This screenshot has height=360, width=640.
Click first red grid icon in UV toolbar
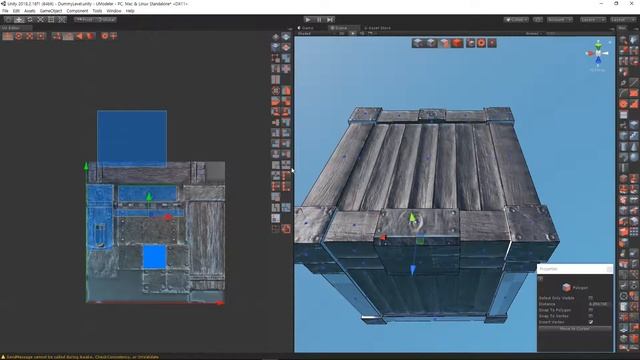coord(8,36)
